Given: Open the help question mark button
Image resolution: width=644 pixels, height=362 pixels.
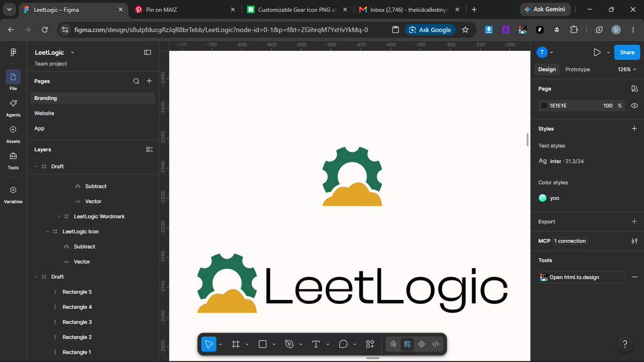Looking at the screenshot, I should pos(624,344).
